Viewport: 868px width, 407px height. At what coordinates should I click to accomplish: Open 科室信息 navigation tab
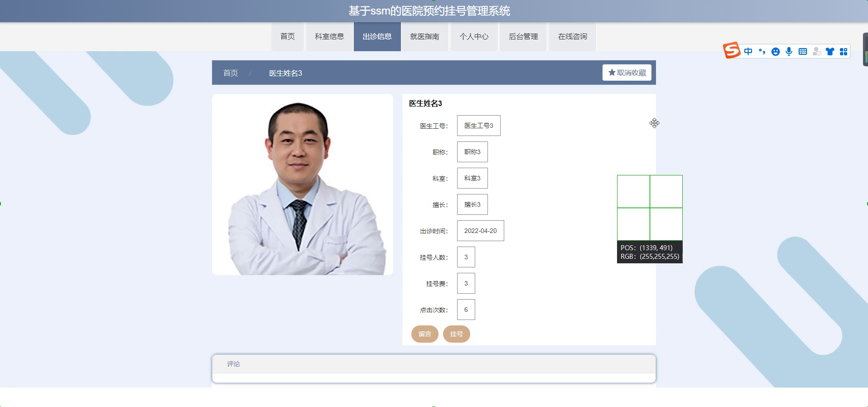click(329, 37)
